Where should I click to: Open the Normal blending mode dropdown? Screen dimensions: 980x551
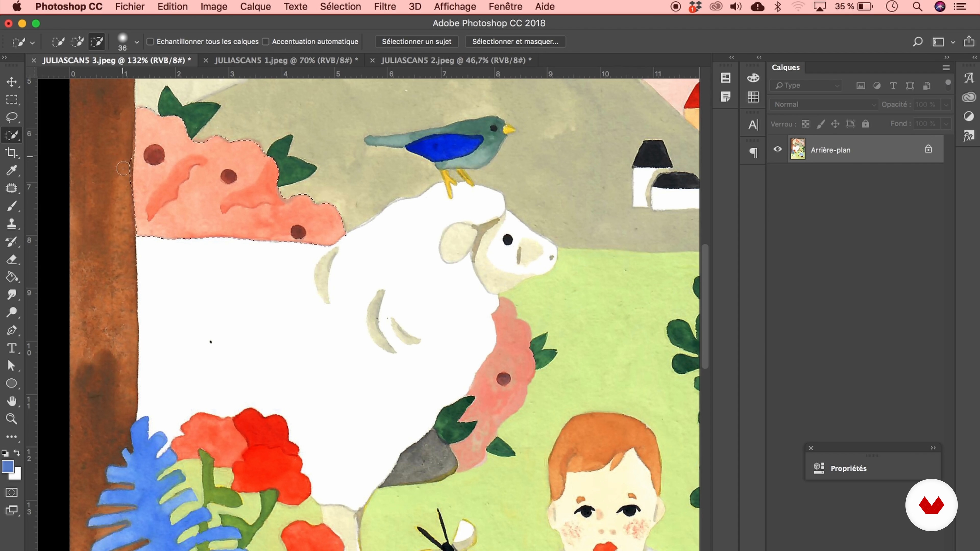coord(824,104)
